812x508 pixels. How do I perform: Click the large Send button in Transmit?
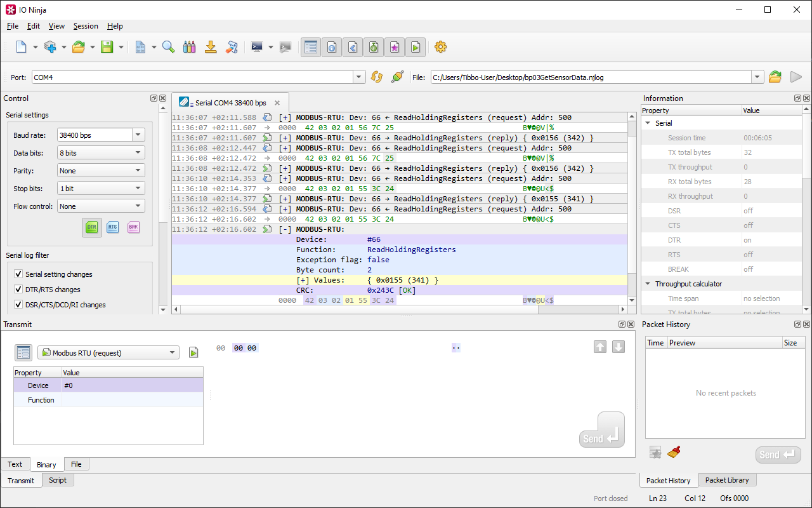(601, 430)
